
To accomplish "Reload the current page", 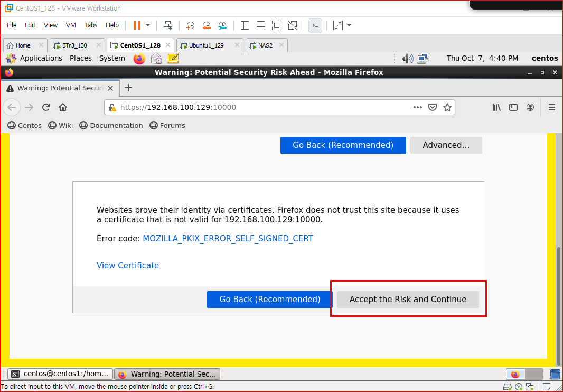I will tap(46, 107).
